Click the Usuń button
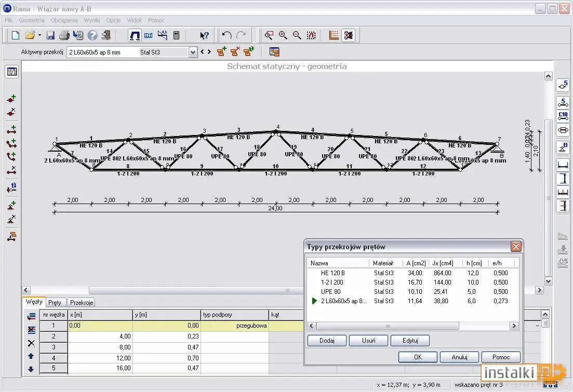This screenshot has width=573, height=392. click(368, 341)
